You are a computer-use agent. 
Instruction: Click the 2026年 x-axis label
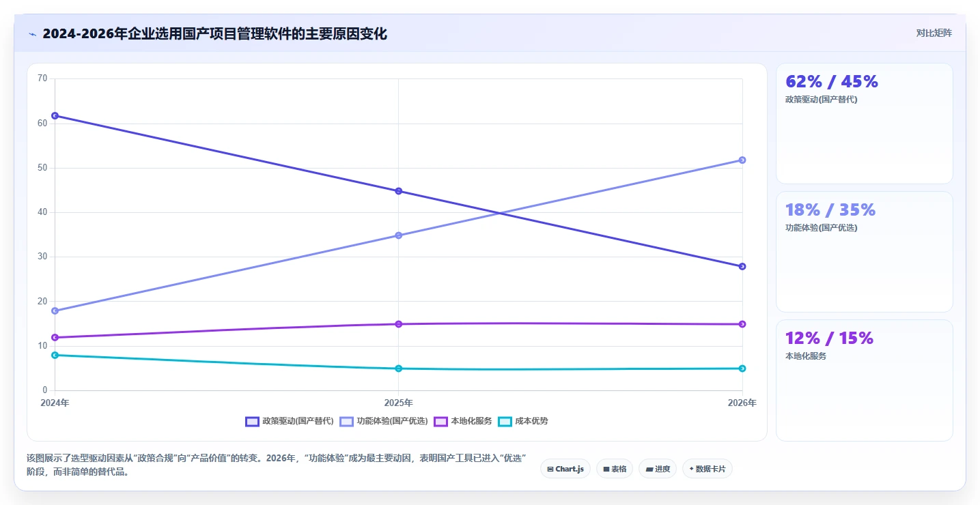[742, 403]
